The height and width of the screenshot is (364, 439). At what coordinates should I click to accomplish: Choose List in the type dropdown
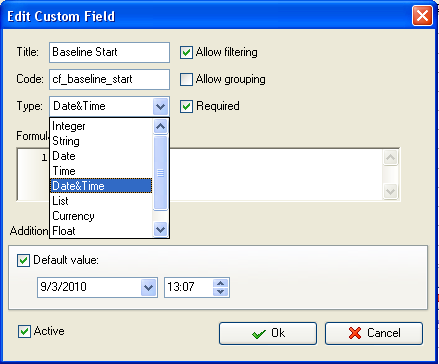click(x=101, y=201)
